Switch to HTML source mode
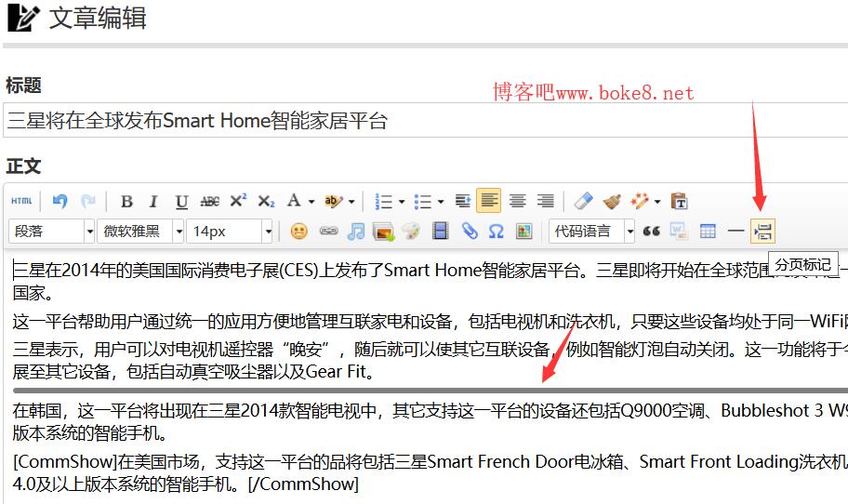This screenshot has width=848, height=504. pos(21,201)
